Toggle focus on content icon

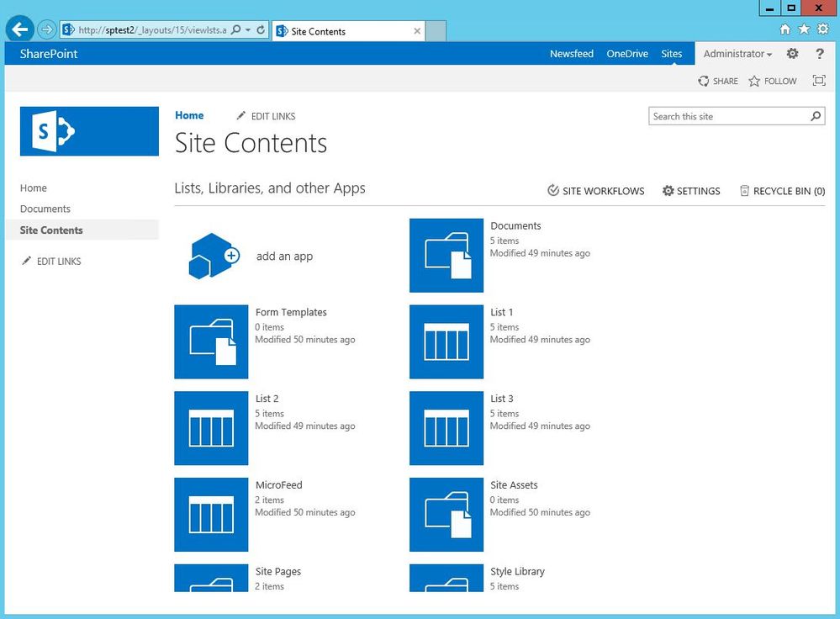[x=819, y=81]
